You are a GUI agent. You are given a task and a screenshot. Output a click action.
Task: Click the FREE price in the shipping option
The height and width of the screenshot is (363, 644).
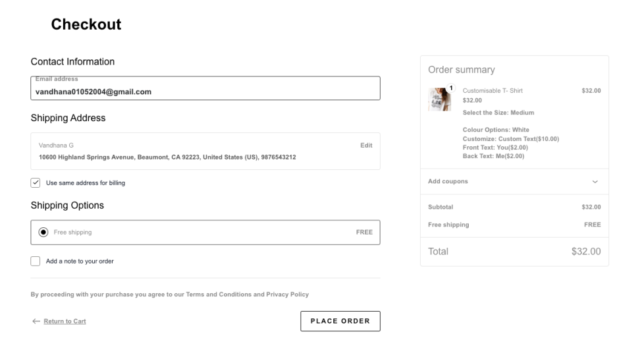(364, 232)
